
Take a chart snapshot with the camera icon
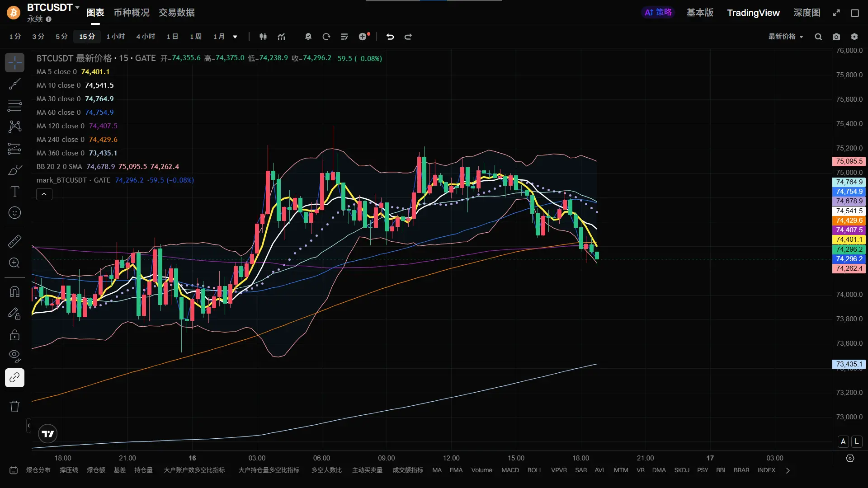(x=836, y=37)
